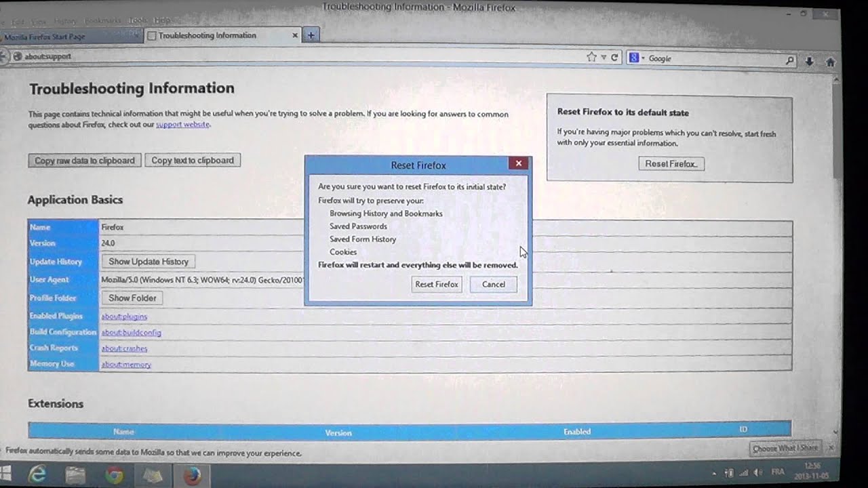The image size is (868, 488).
Task: Click Show Folder button
Action: pyautogui.click(x=132, y=298)
